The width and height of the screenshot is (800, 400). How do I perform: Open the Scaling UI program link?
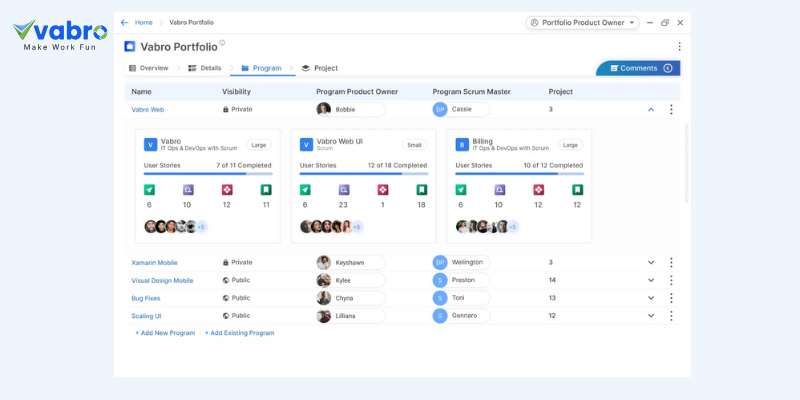point(146,316)
